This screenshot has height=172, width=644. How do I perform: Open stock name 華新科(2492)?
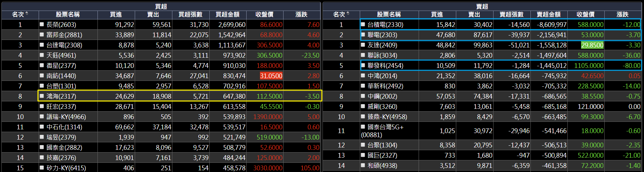[x=385, y=86]
